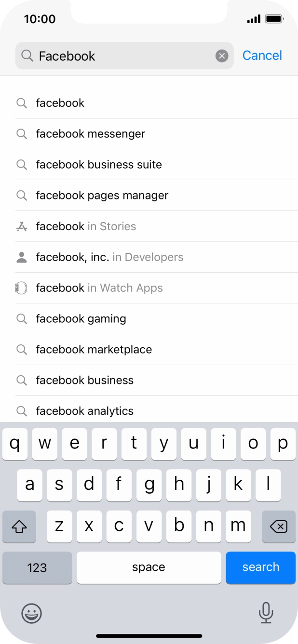Image resolution: width=298 pixels, height=644 pixels.
Task: Toggle the shift key on the keyboard
Action: coord(19,527)
